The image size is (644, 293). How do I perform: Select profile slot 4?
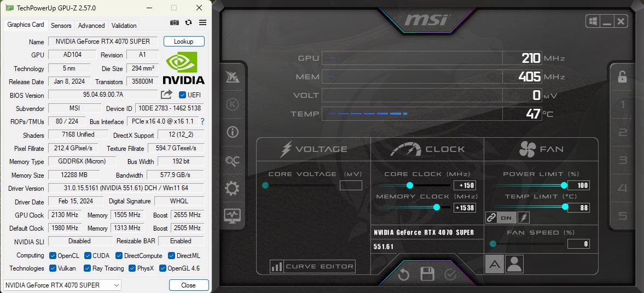point(623,189)
